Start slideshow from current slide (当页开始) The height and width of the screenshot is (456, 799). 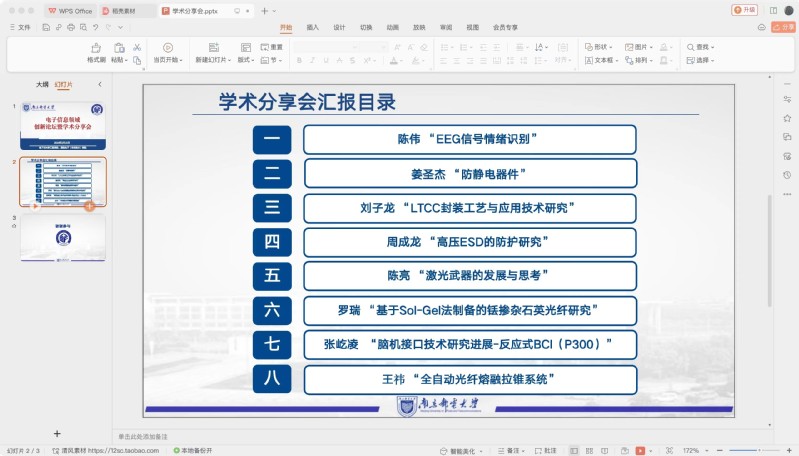(x=168, y=47)
